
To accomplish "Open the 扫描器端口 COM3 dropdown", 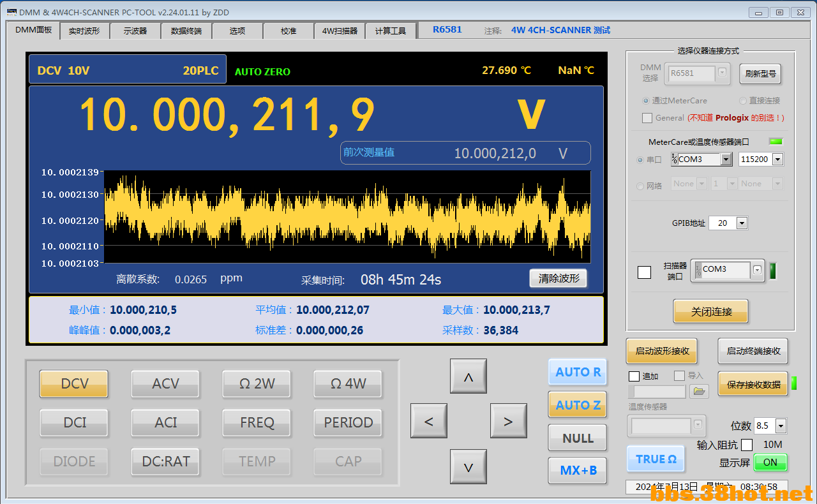I will tap(757, 270).
